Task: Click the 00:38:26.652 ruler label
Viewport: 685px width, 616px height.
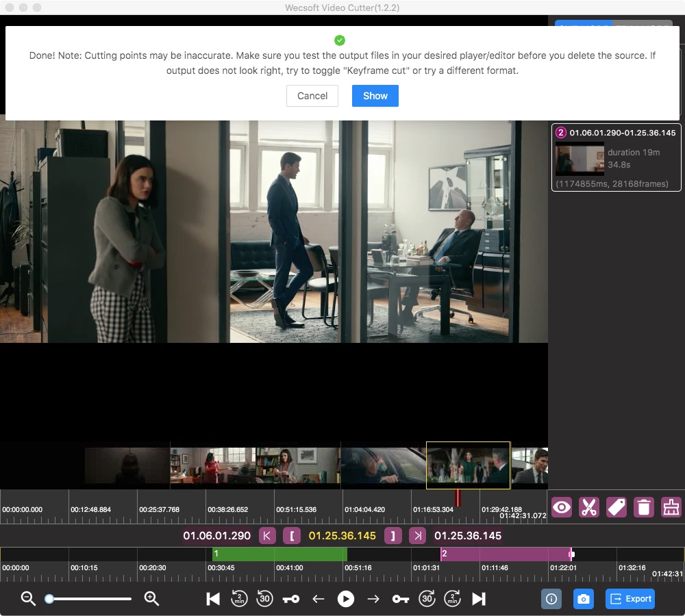Action: (x=227, y=509)
